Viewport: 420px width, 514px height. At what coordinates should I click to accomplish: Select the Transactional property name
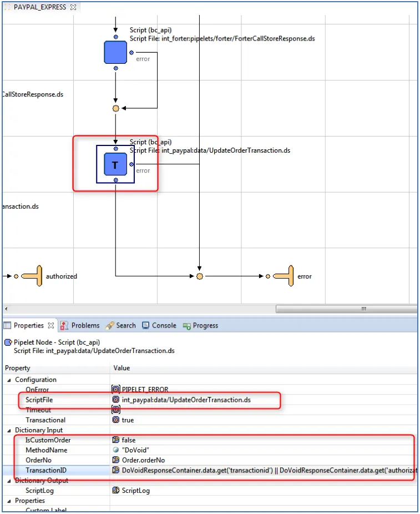[45, 420]
